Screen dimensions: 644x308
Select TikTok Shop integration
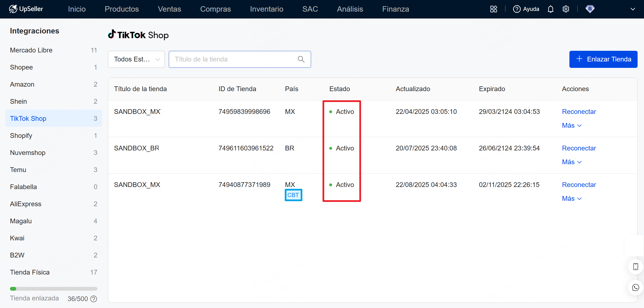tap(53, 118)
